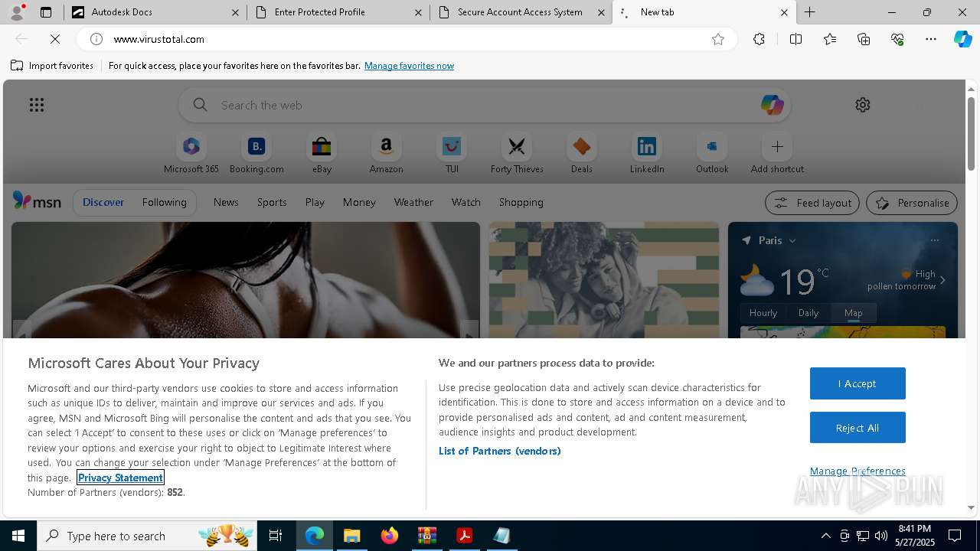
Task: Open File Explorer from the taskbar
Action: coord(352,536)
